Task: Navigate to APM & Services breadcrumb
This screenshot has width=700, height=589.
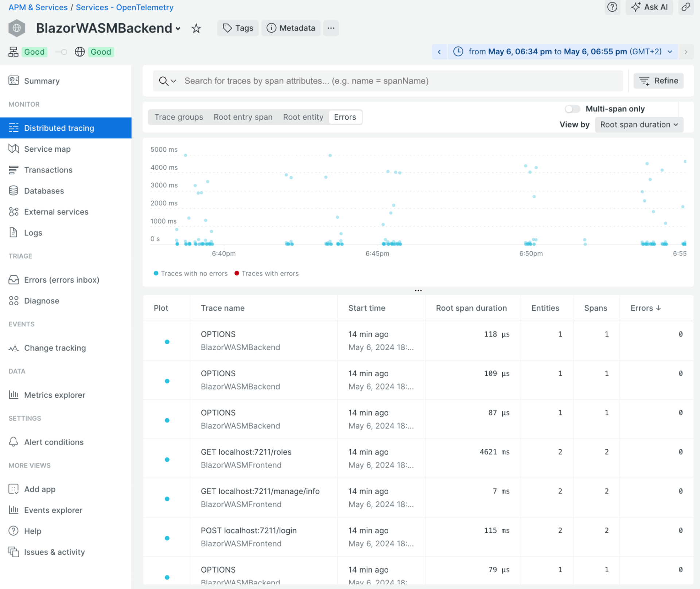Action: click(x=38, y=7)
